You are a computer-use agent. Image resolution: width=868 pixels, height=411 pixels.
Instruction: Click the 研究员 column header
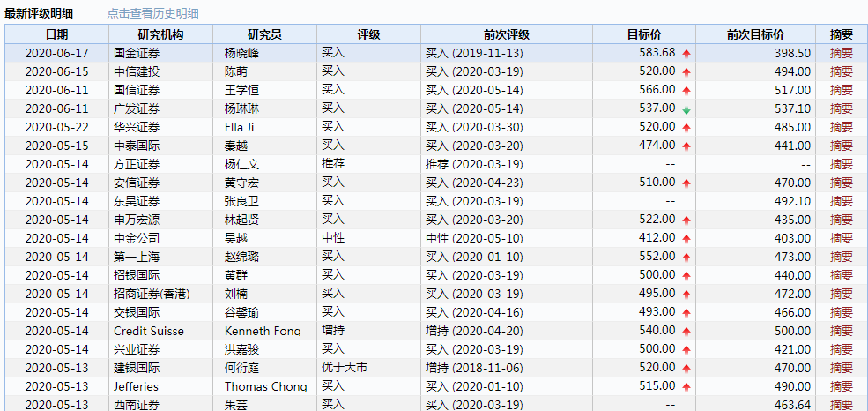click(x=264, y=34)
